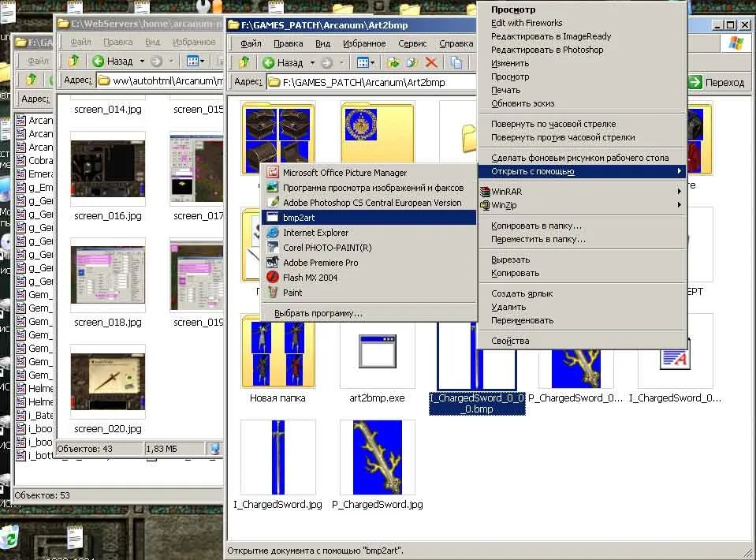Select Paint in the Open With submenu

[x=292, y=293]
